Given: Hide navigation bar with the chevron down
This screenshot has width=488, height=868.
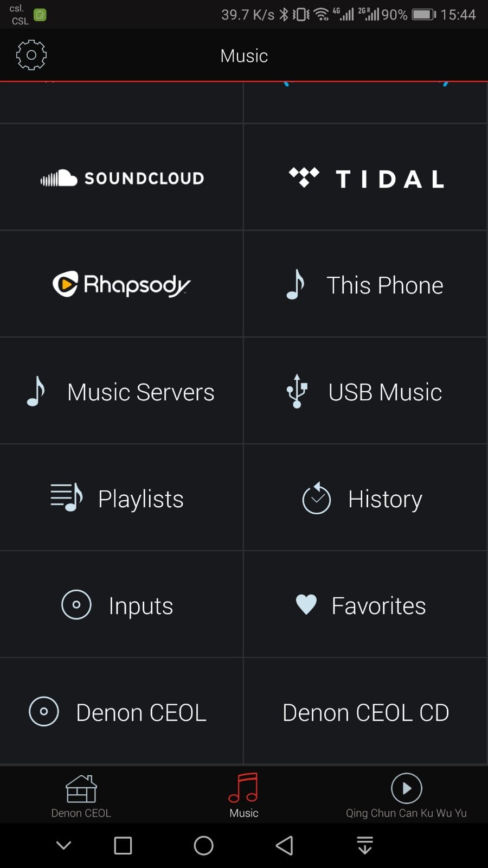Looking at the screenshot, I should [x=64, y=845].
